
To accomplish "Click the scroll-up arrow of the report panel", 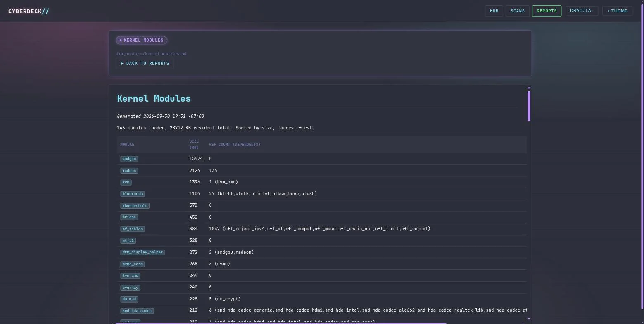I will coord(529,88).
